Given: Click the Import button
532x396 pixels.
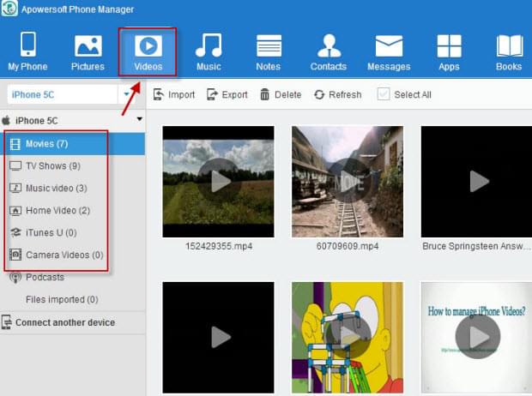Looking at the screenshot, I should (x=173, y=94).
